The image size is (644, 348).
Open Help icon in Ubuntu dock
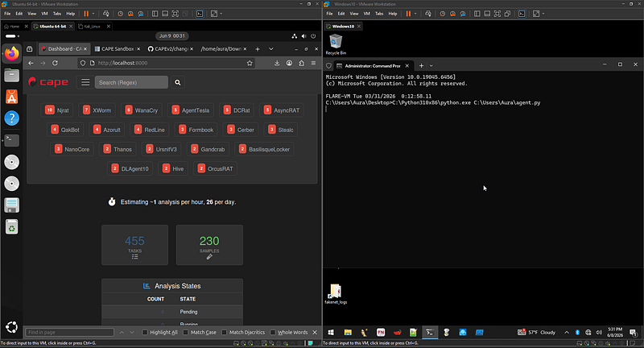12,118
